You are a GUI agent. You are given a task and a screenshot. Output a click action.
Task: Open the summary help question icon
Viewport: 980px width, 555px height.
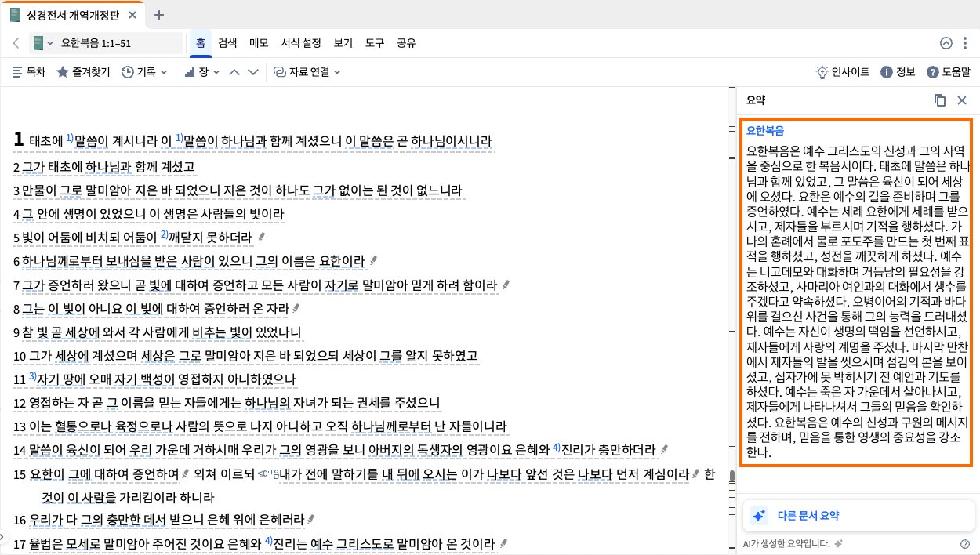pyautogui.click(x=965, y=543)
